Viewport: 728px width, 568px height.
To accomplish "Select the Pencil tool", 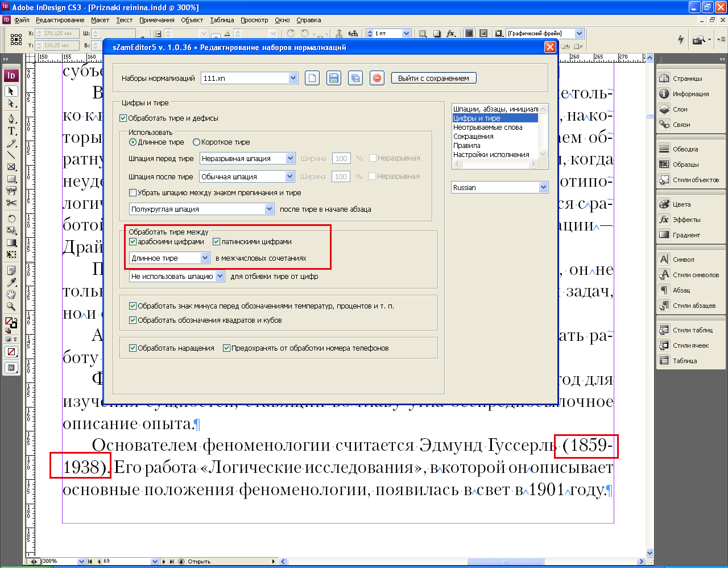I will [11, 143].
